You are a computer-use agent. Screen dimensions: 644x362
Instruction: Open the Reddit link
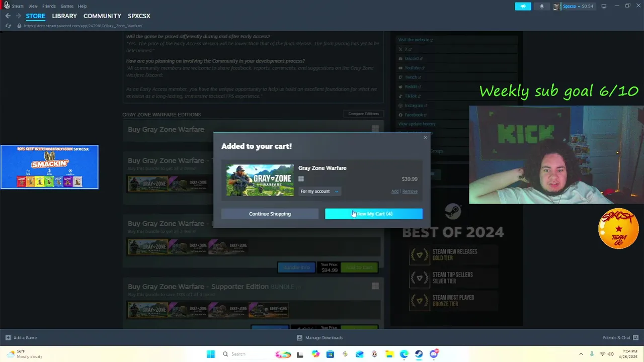(x=410, y=86)
